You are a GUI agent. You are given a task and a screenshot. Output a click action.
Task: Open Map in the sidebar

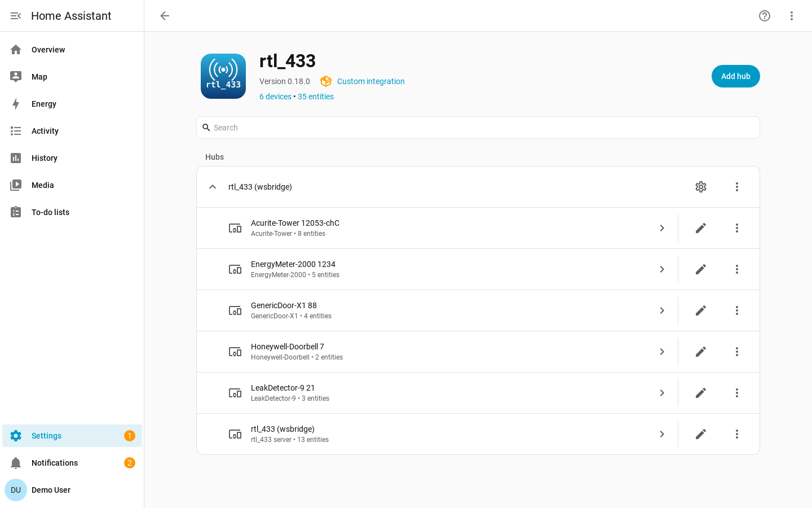(x=72, y=77)
